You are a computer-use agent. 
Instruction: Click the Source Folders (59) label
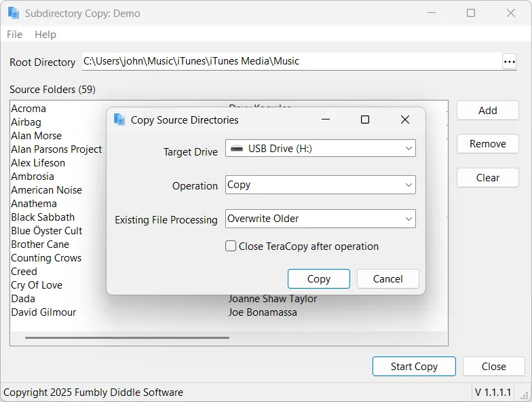(53, 90)
